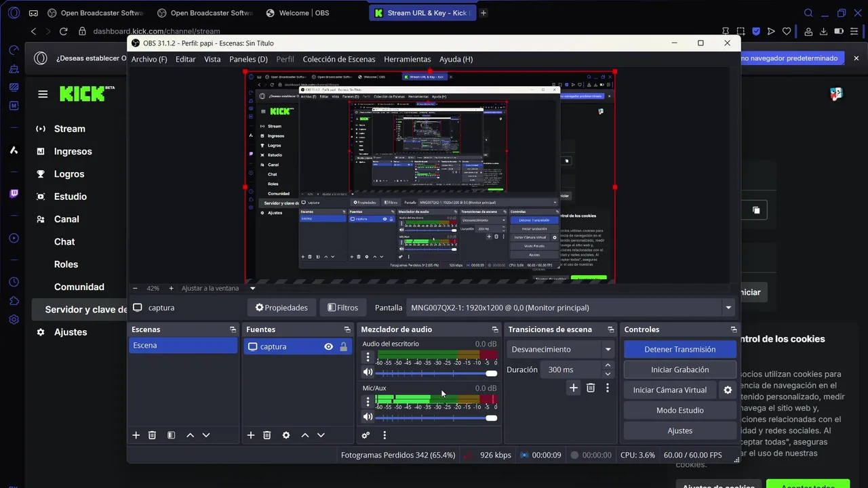
Task: Delete scene transition with trash icon
Action: point(591,388)
